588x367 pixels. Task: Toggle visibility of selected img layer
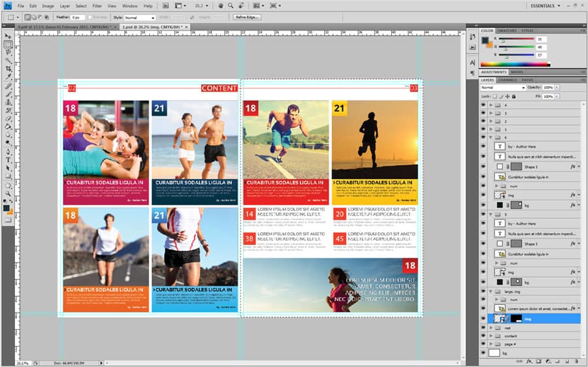pos(483,319)
